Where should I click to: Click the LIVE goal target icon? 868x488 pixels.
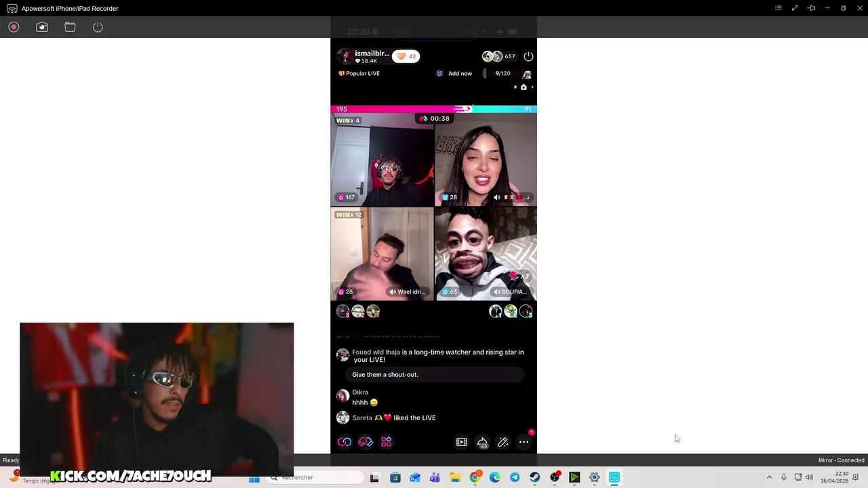coord(439,73)
